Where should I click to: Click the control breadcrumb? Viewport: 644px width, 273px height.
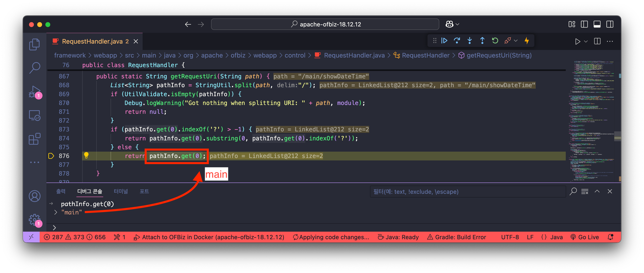[x=295, y=55]
